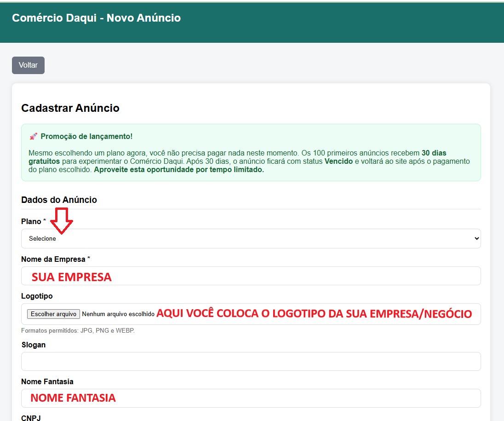Image resolution: width=504 pixels, height=421 pixels.
Task: Click the Logotipo label
Action: point(37,296)
